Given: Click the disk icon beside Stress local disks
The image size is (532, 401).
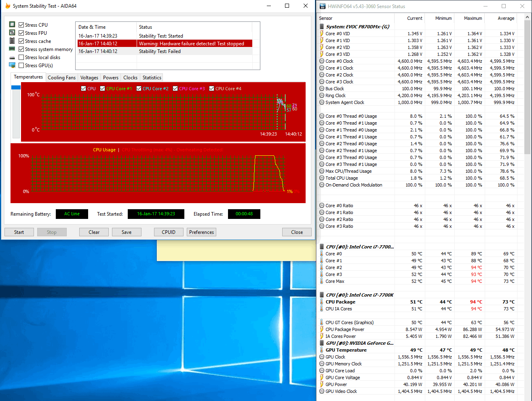Looking at the screenshot, I should pos(12,57).
